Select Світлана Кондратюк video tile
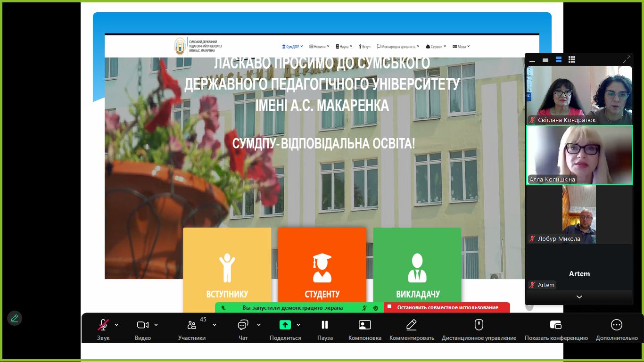The height and width of the screenshot is (362, 644). [579, 95]
